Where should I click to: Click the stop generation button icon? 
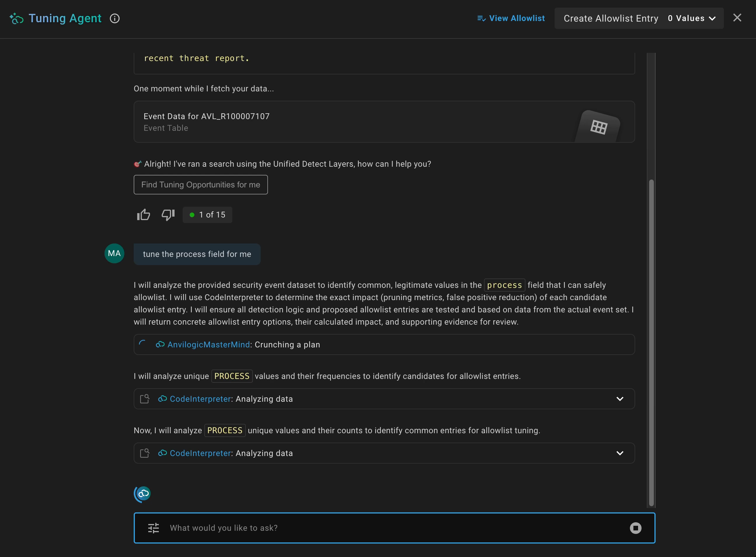click(x=635, y=528)
